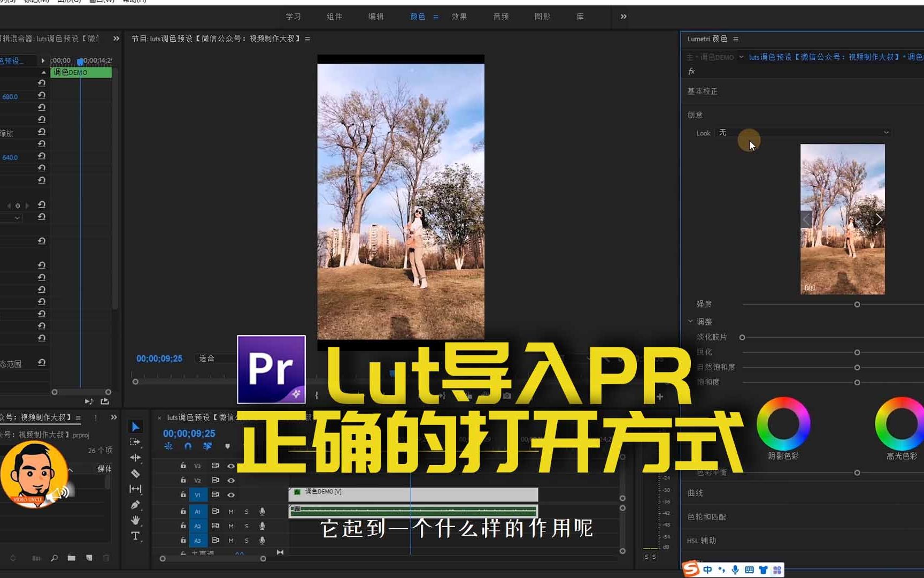Viewport: 924px width, 578px height.
Task: Switch to the 学习 workspace
Action: pyautogui.click(x=293, y=17)
